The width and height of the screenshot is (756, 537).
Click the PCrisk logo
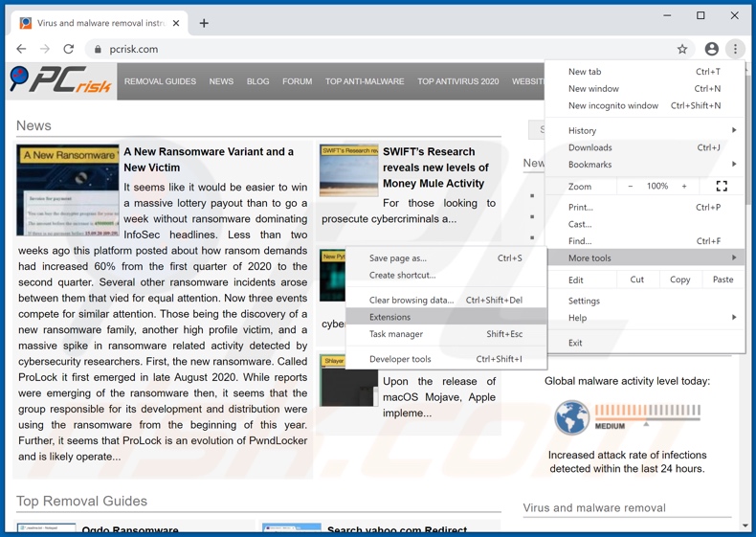tap(61, 79)
